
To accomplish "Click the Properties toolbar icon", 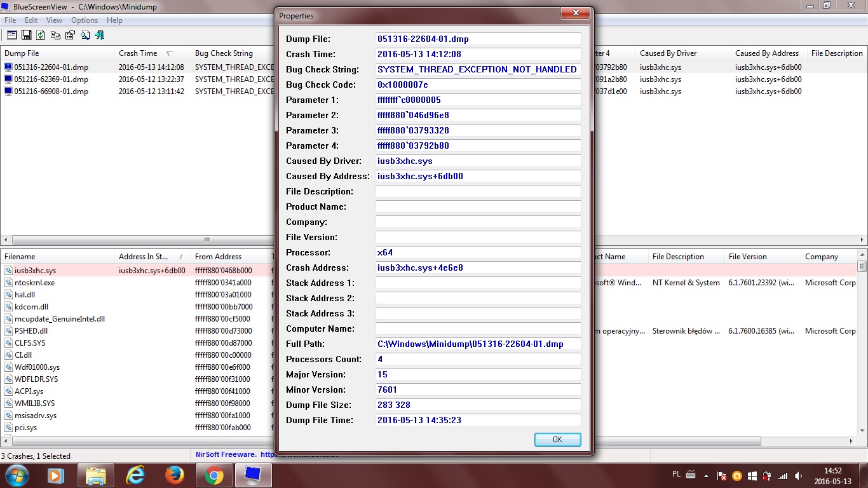I will click(x=71, y=35).
